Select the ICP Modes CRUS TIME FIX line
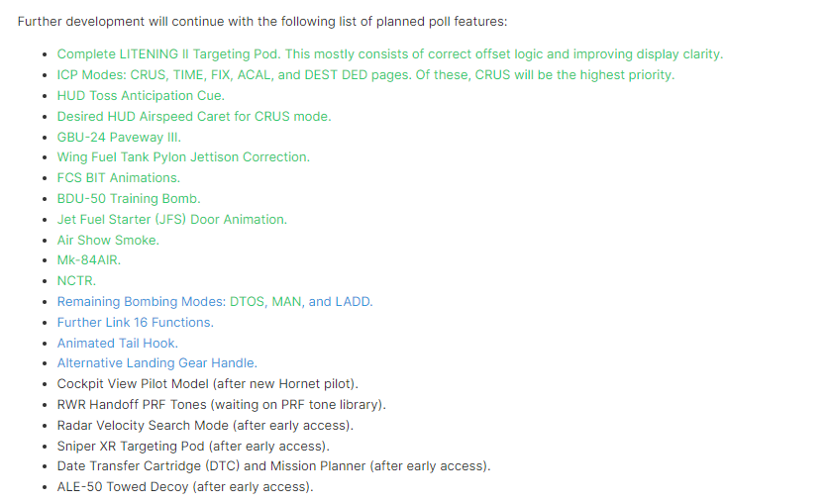The width and height of the screenshot is (828, 504). coord(365,75)
